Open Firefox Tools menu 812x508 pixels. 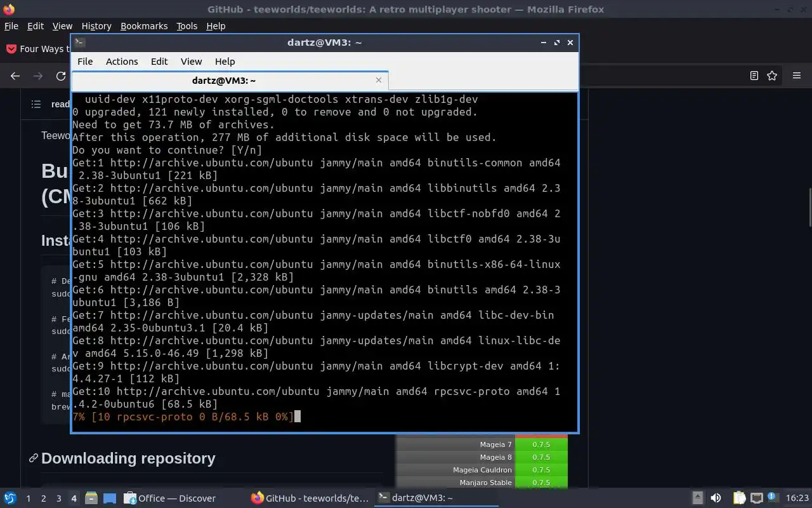[x=187, y=26]
